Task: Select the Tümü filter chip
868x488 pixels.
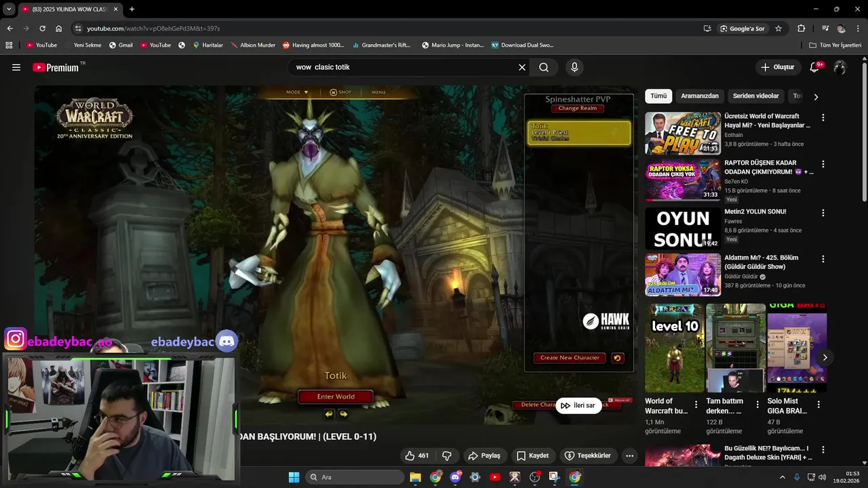Action: (658, 96)
